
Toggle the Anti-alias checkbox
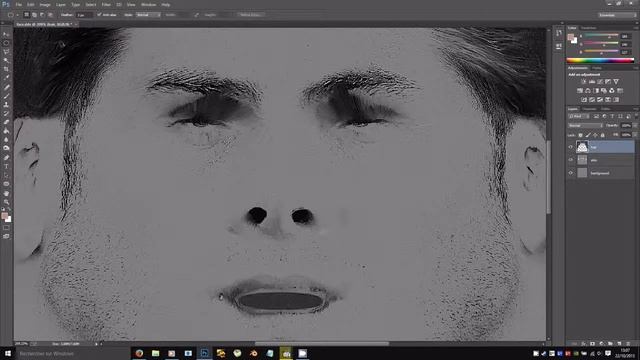coord(99,15)
